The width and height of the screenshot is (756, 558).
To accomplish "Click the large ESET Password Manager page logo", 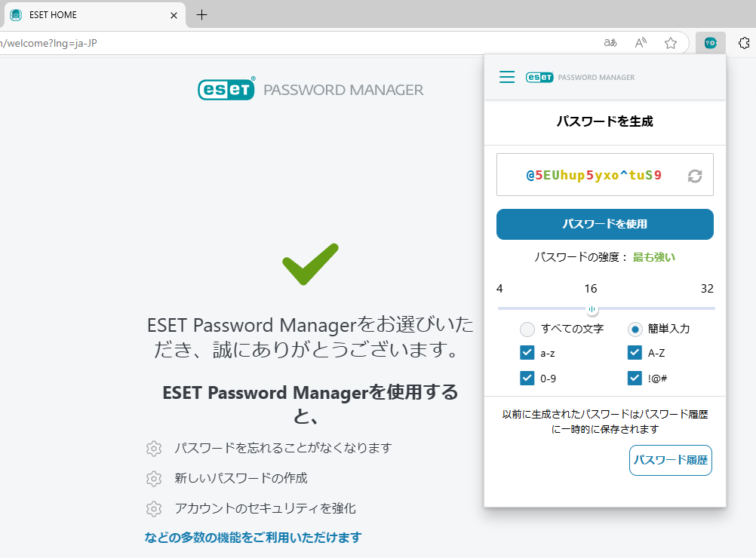I will tap(311, 89).
